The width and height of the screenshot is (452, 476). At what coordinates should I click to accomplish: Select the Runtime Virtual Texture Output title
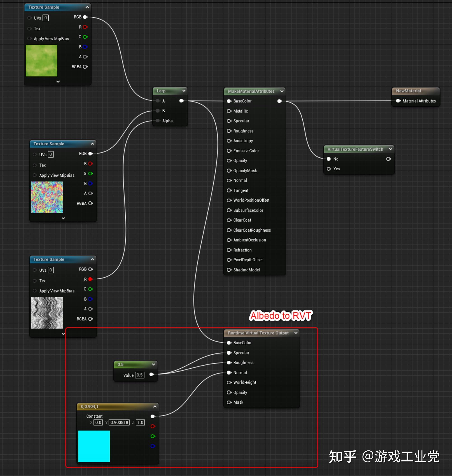click(x=258, y=333)
